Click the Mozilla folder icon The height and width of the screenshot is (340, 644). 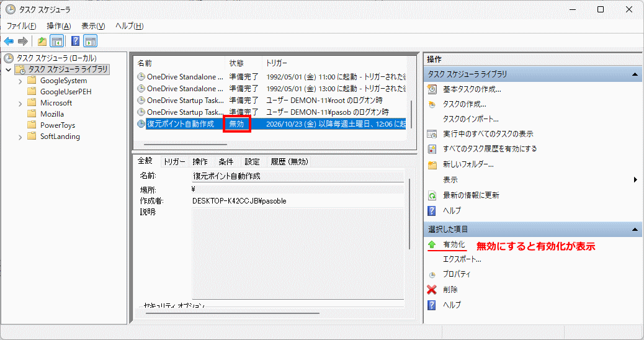click(x=32, y=114)
